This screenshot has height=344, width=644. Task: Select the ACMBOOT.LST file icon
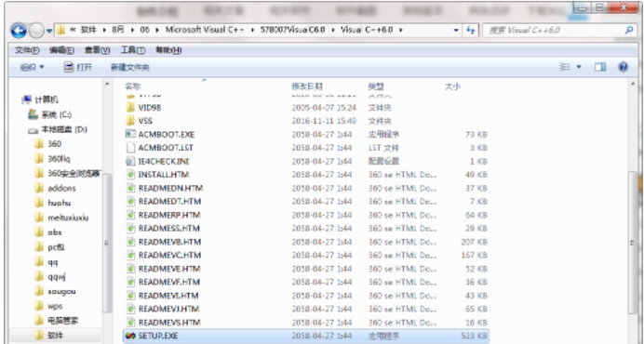(x=130, y=148)
